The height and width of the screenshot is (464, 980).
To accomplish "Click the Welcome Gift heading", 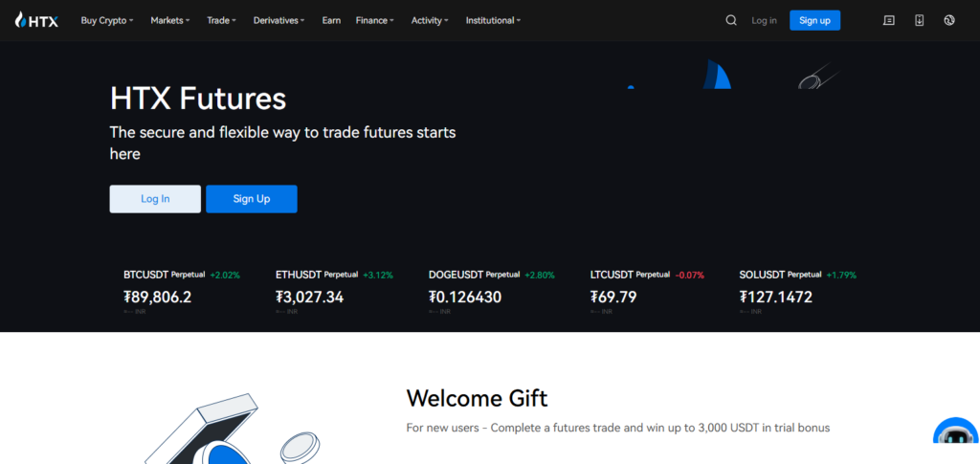I will (x=477, y=398).
